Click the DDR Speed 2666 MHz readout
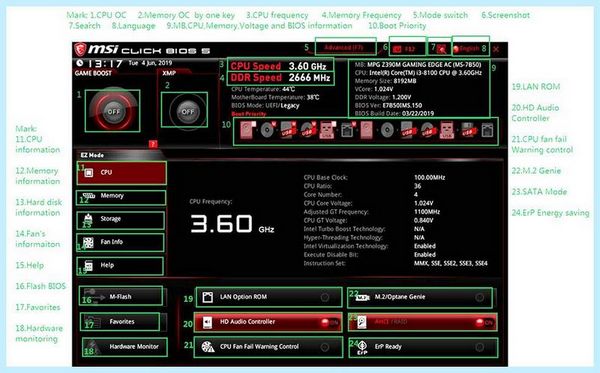 point(280,78)
